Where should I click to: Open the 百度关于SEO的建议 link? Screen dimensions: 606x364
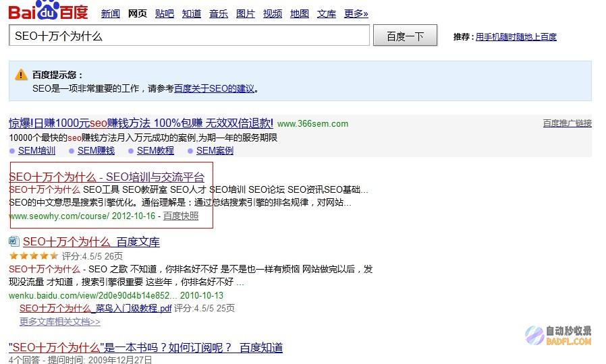pyautogui.click(x=214, y=88)
